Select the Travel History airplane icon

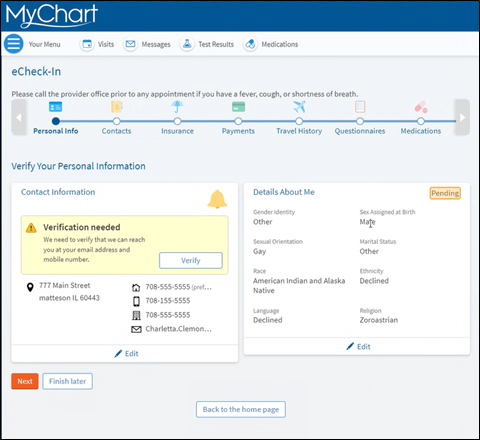coord(299,107)
